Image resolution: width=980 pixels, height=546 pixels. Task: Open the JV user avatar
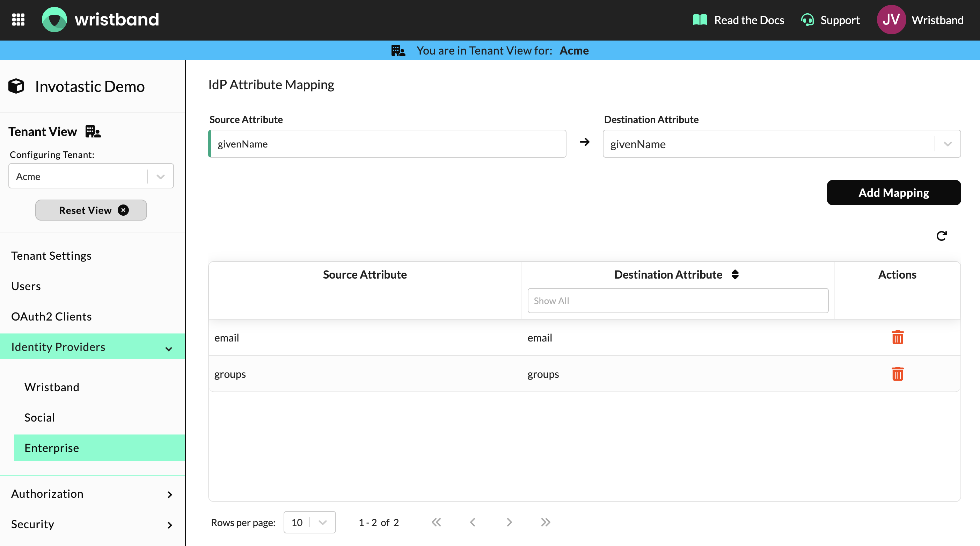point(891,20)
